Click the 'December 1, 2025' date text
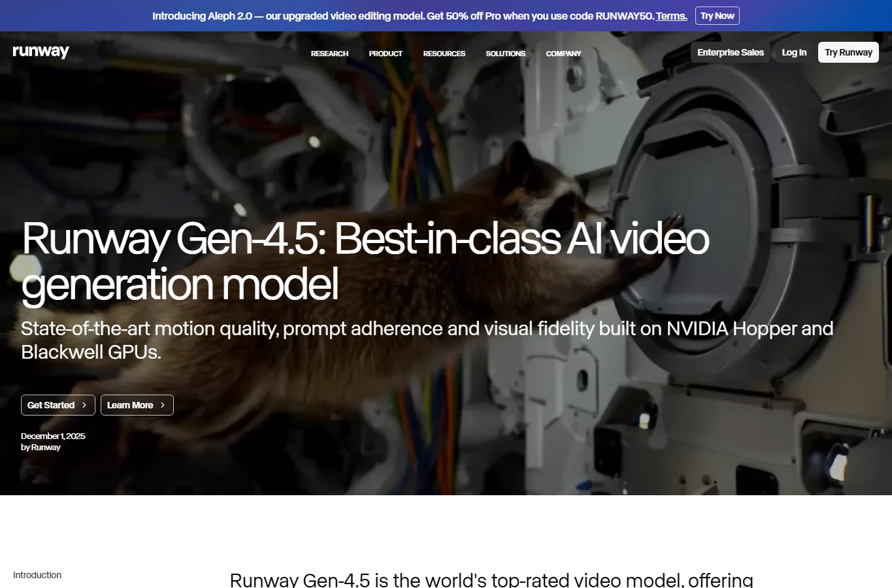The width and height of the screenshot is (892, 588). pos(53,436)
